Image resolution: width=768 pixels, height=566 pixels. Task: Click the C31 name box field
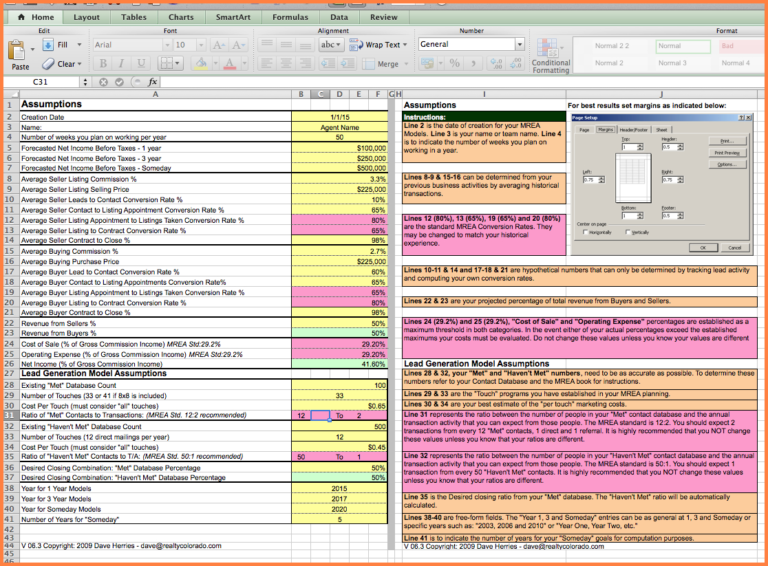point(45,82)
